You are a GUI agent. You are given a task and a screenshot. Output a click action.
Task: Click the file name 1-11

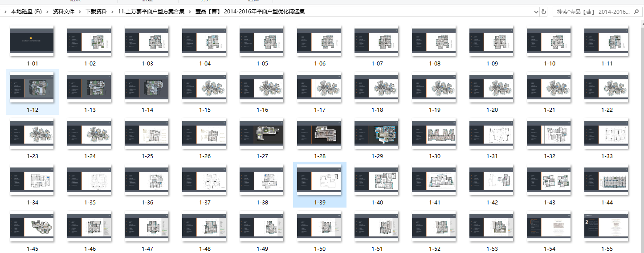point(607,64)
